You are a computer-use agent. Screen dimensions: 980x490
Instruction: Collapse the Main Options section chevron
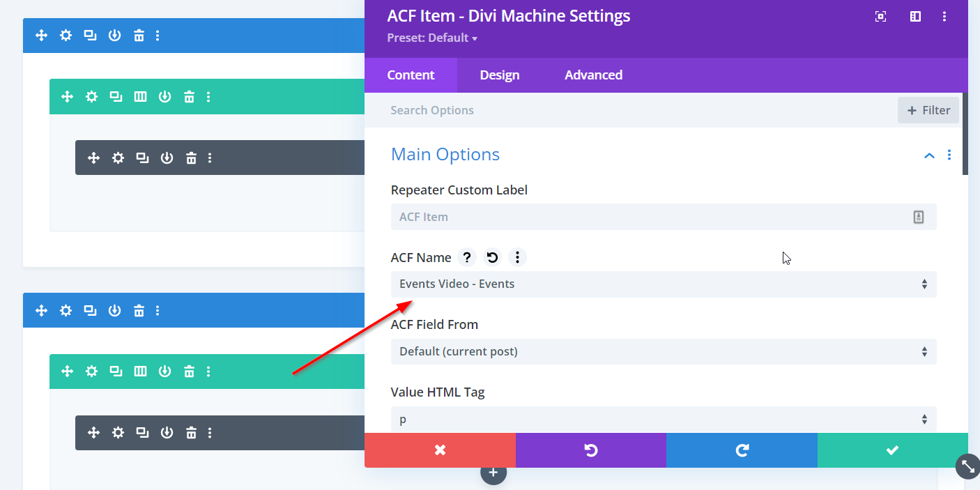pyautogui.click(x=928, y=155)
